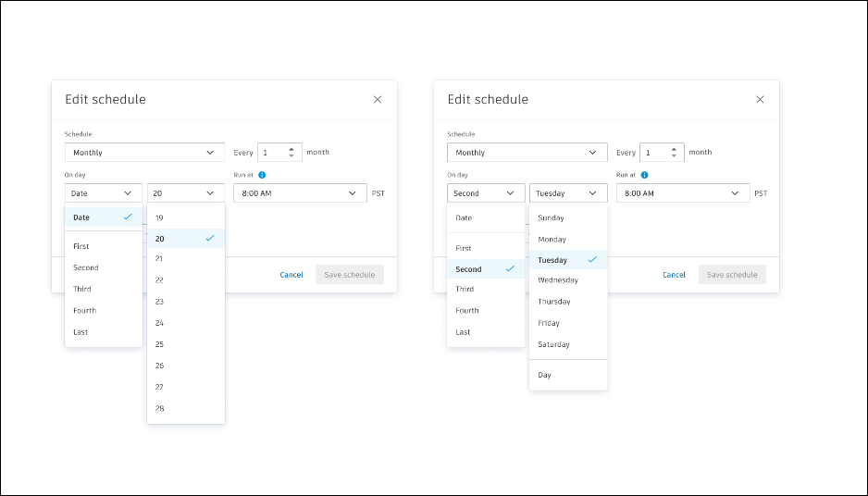Pick Wednesday from the weekday options
This screenshot has width=868, height=496.
coord(568,280)
